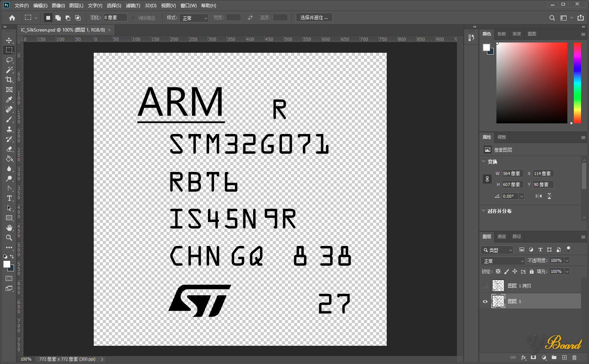Viewport: 589px width, 364px height.
Task: Toggle lock all padlock icon
Action: click(x=532, y=271)
